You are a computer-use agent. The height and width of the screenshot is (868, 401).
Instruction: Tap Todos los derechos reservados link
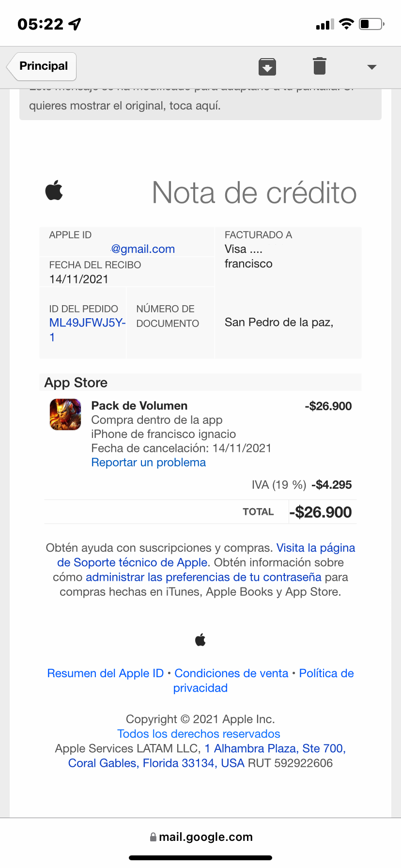click(199, 734)
